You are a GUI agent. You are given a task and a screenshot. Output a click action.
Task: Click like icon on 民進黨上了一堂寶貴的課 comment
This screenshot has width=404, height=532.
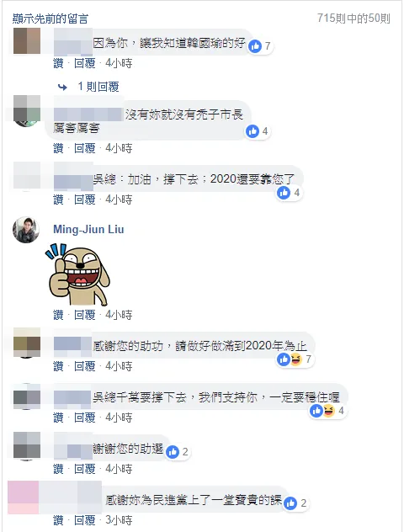[x=290, y=503]
